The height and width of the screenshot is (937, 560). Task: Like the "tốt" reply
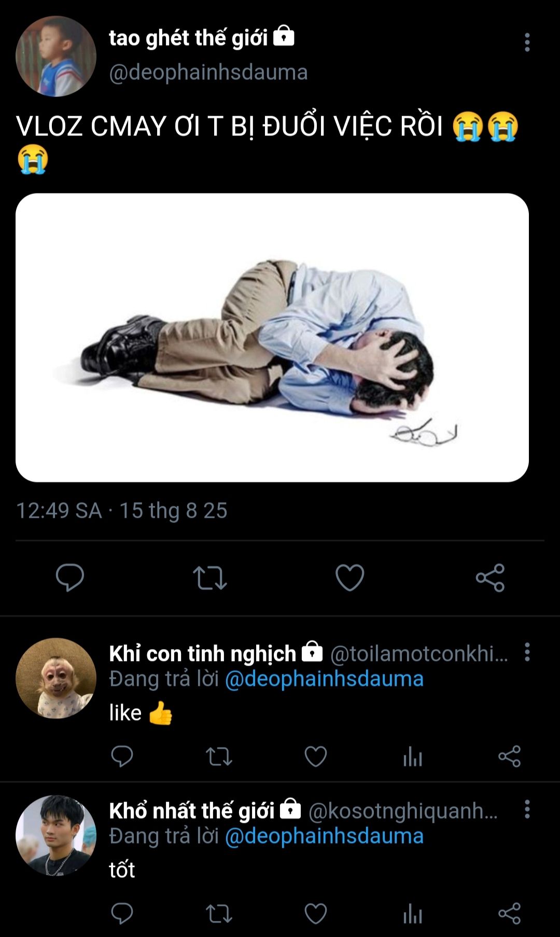(x=316, y=914)
